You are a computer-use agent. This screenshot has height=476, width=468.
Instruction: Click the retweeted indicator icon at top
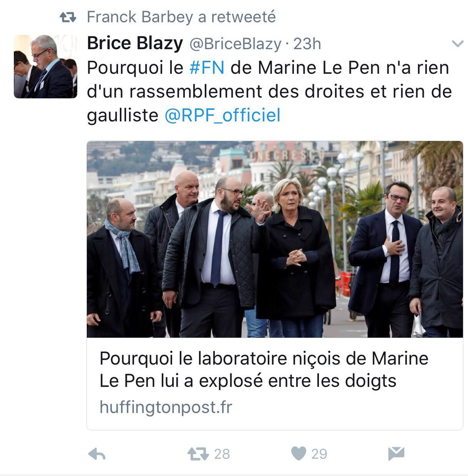click(68, 17)
